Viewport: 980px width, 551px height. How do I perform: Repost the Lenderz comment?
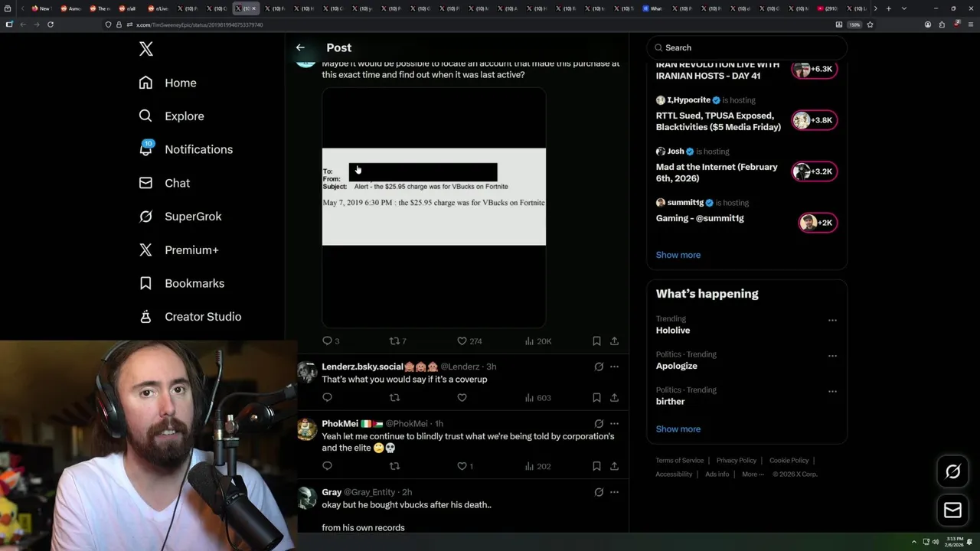pyautogui.click(x=394, y=398)
